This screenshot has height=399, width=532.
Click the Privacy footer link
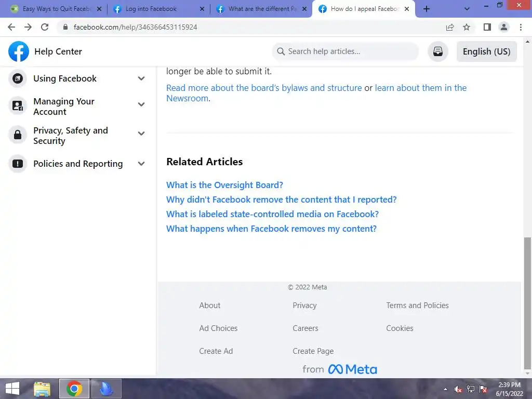tap(304, 305)
